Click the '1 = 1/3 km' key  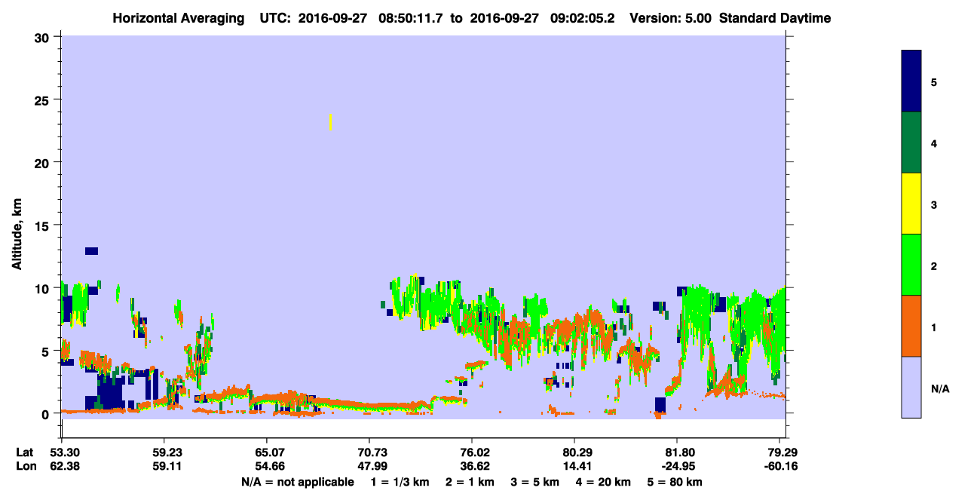point(401,482)
